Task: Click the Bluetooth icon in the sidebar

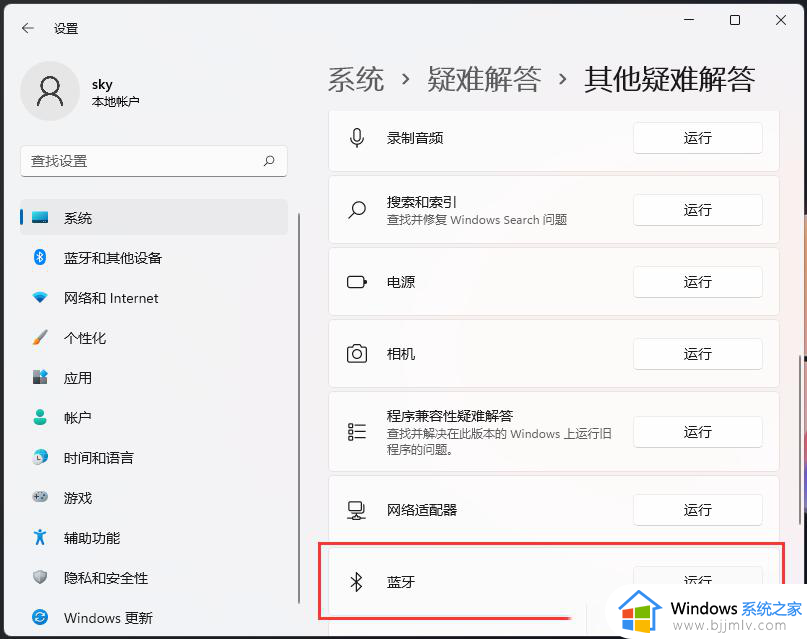Action: pyautogui.click(x=40, y=257)
